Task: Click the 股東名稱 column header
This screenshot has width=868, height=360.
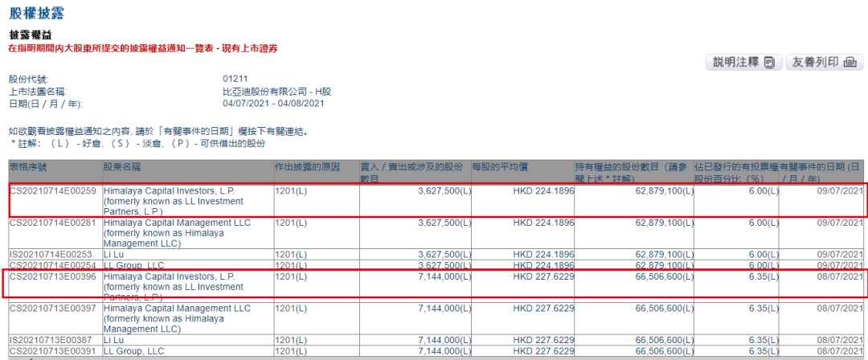Action: [x=121, y=166]
